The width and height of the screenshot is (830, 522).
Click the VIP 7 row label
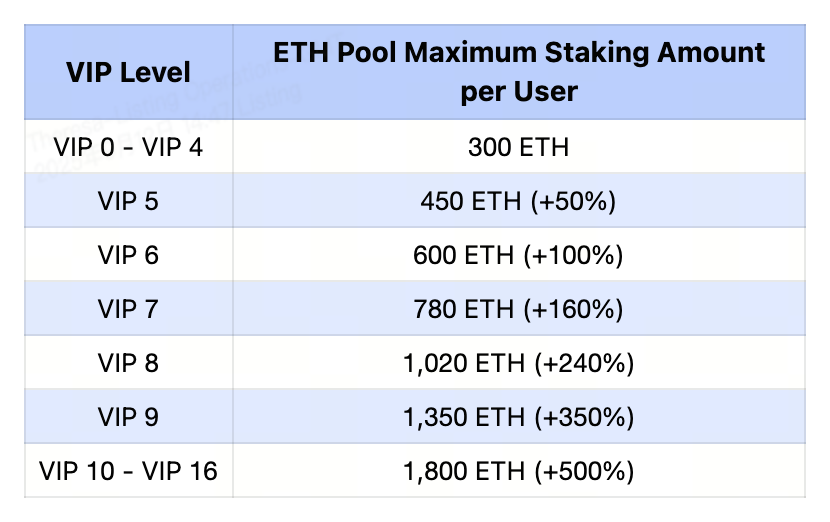click(x=128, y=309)
